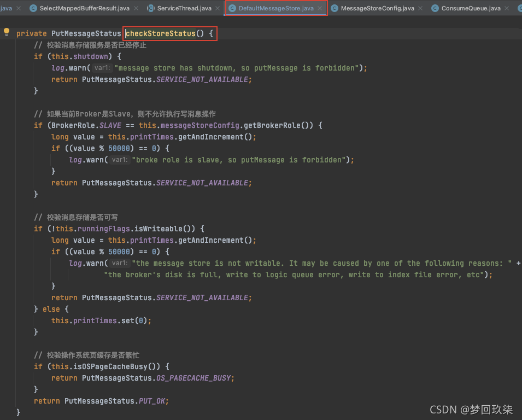The height and width of the screenshot is (420, 522).
Task: Open the ConsumeQueue.java tab
Action: [471, 8]
